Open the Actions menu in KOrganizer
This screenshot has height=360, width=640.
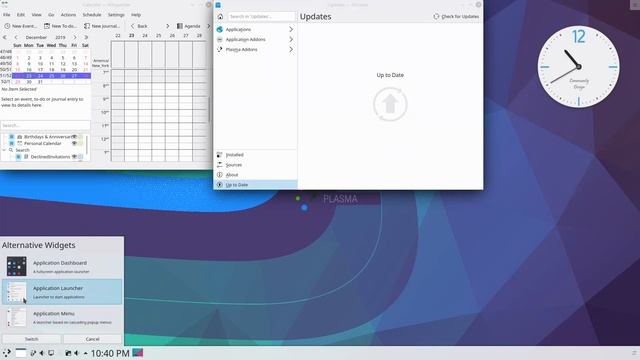click(x=68, y=15)
